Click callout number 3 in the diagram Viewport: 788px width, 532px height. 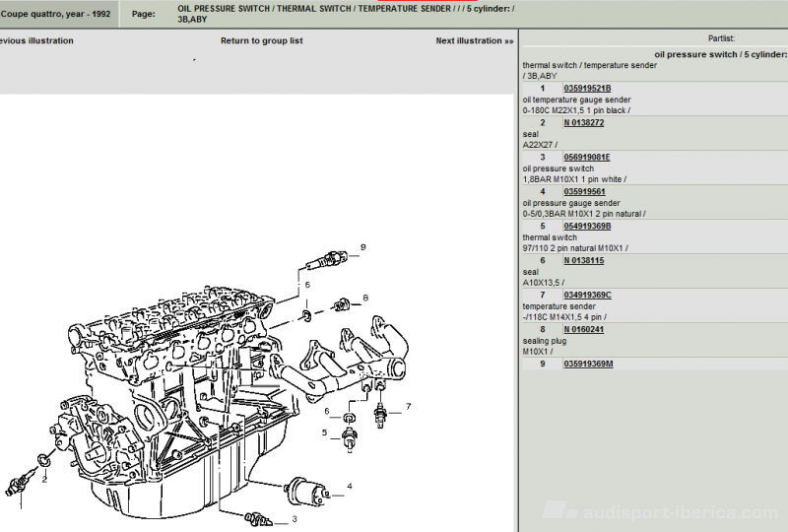tap(294, 519)
